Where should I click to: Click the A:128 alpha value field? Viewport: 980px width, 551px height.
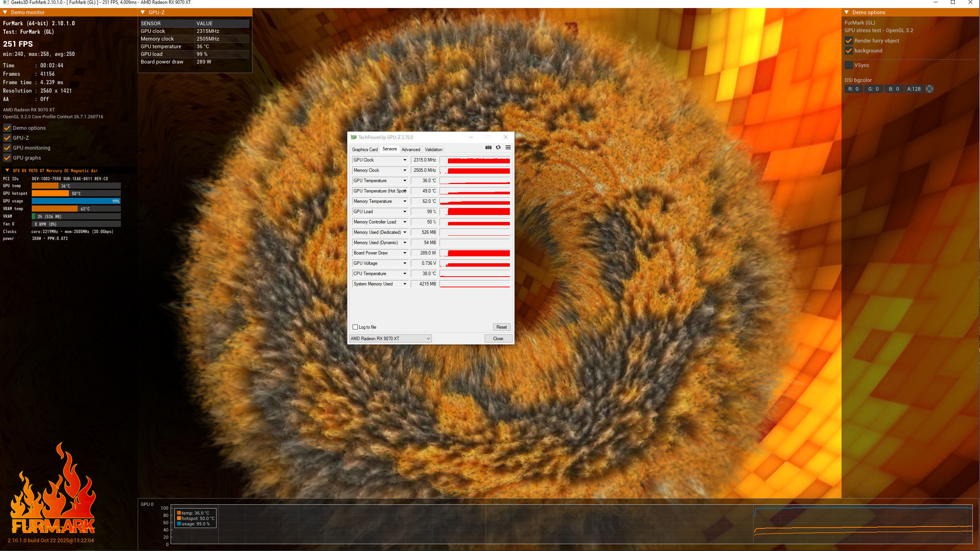[x=914, y=89]
